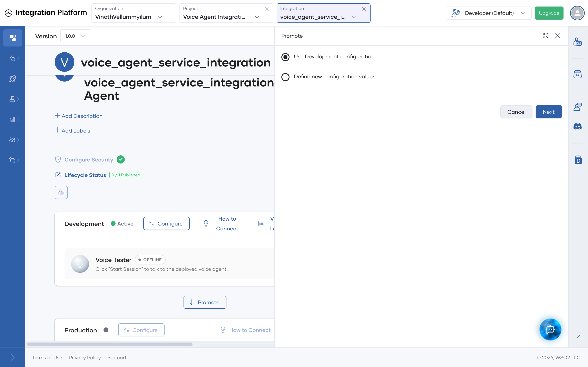
Task: Click the floating AI chat assistant icon
Action: pos(550,329)
